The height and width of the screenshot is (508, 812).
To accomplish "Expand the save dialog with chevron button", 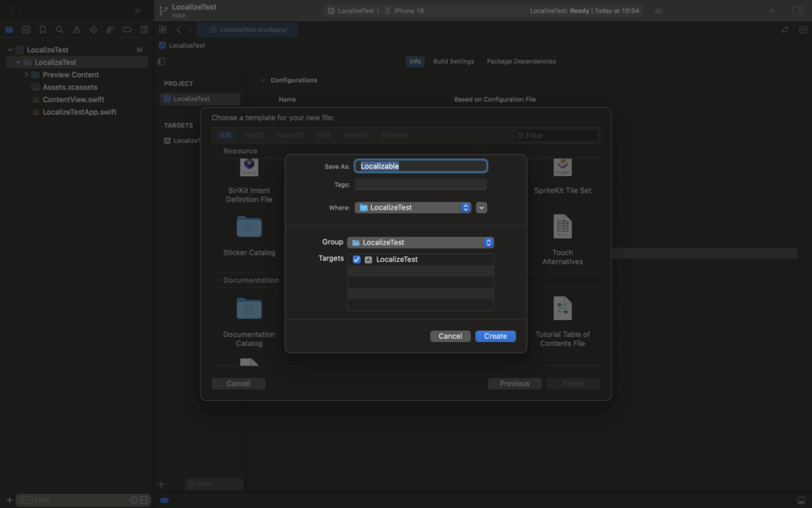I will tap(481, 207).
